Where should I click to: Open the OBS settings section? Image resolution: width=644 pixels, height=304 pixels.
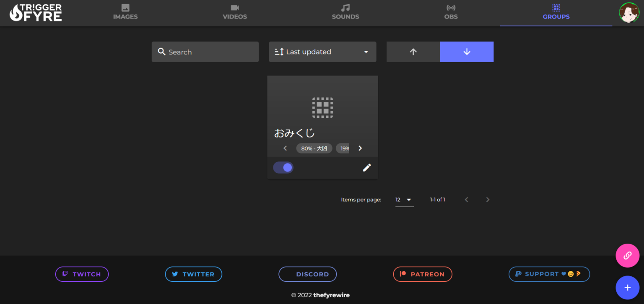click(451, 13)
